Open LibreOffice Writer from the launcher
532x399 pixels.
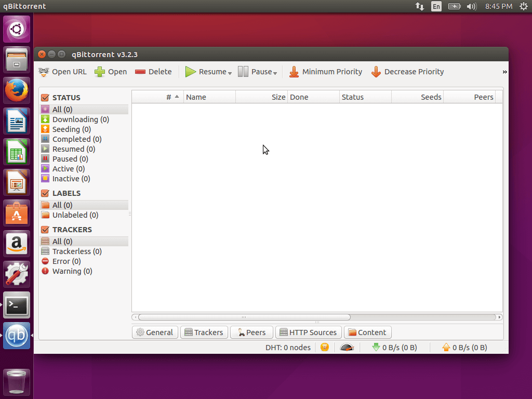pyautogui.click(x=17, y=121)
